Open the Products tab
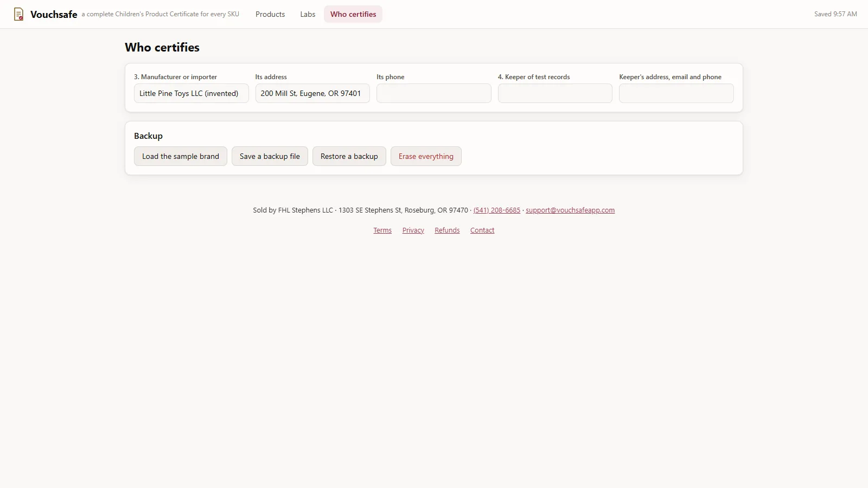The image size is (868, 488). (270, 14)
